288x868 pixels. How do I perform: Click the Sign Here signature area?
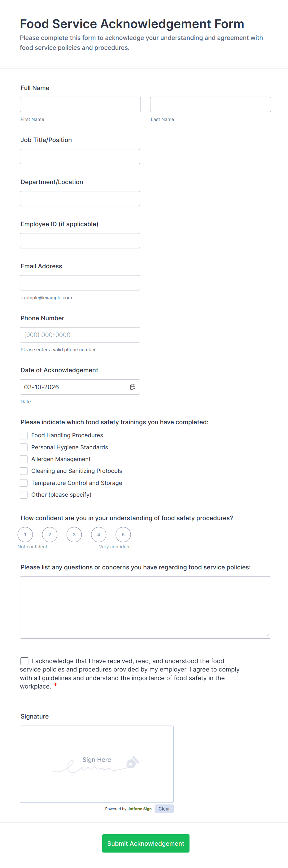point(97,764)
